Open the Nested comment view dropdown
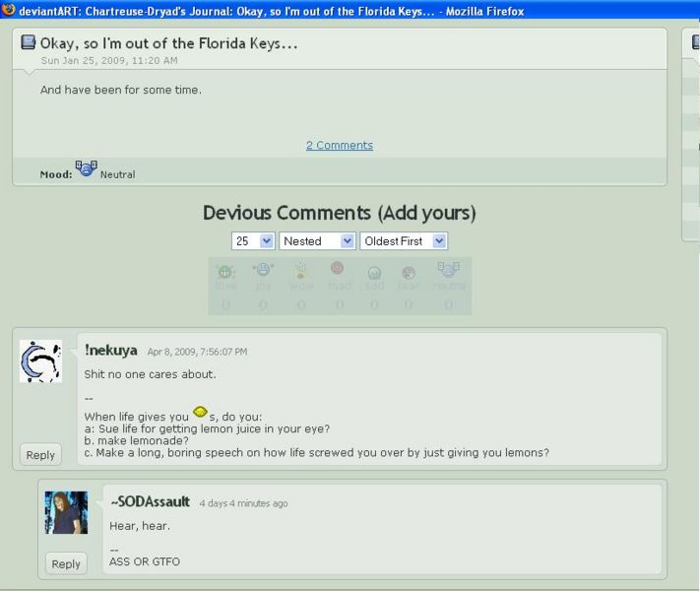This screenshot has height=591, width=700. pyautogui.click(x=317, y=240)
